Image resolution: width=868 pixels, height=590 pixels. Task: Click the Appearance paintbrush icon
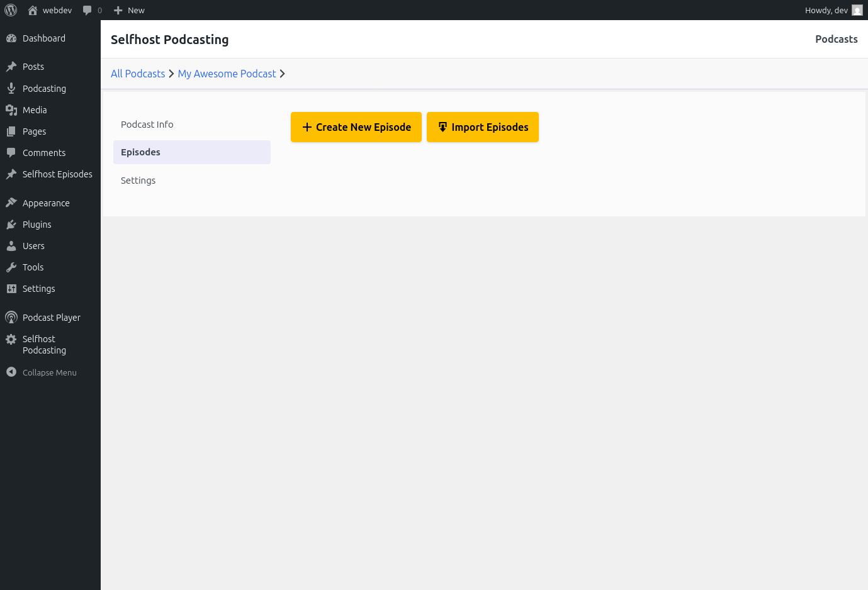click(11, 203)
